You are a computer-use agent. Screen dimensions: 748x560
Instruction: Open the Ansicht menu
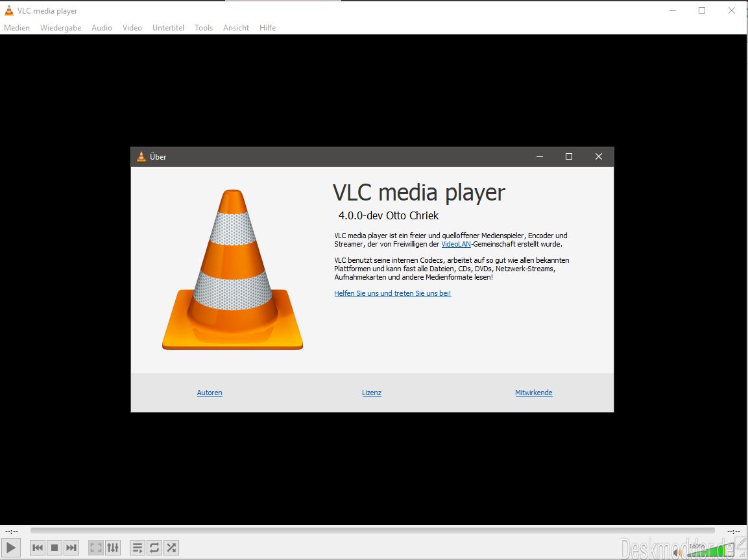coord(236,28)
